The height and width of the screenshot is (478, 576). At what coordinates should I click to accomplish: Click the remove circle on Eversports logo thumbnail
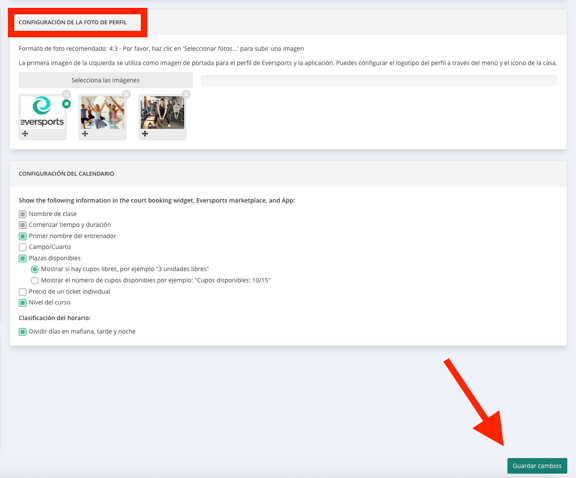66,94
